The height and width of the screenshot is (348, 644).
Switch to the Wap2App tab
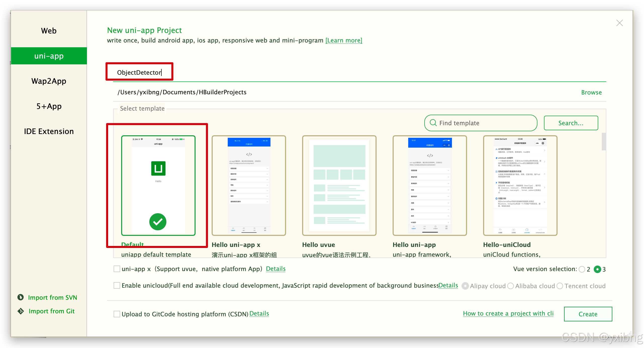(49, 81)
